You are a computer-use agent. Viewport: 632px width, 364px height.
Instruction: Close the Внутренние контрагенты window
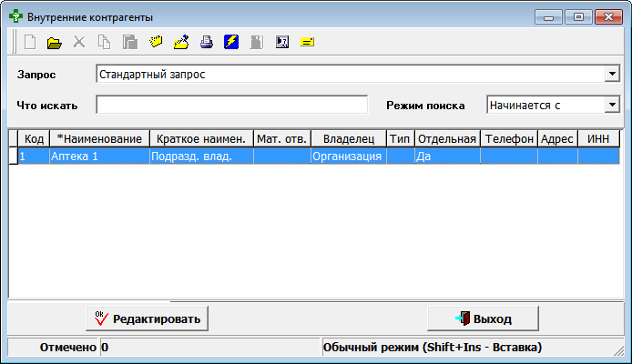(x=608, y=17)
